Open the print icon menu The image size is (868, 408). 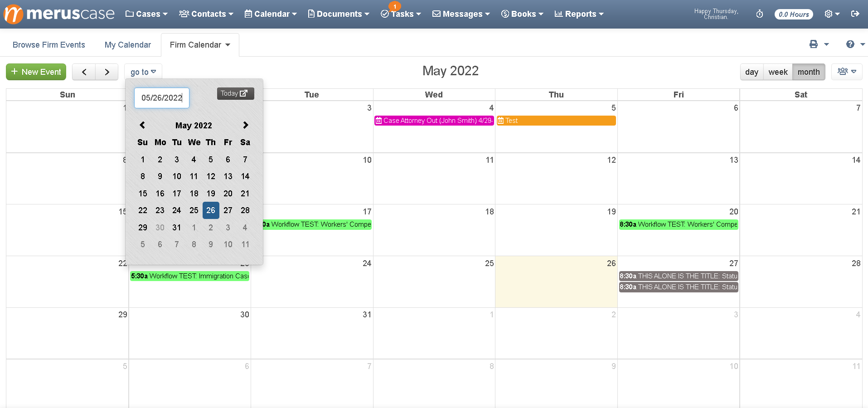pyautogui.click(x=819, y=44)
